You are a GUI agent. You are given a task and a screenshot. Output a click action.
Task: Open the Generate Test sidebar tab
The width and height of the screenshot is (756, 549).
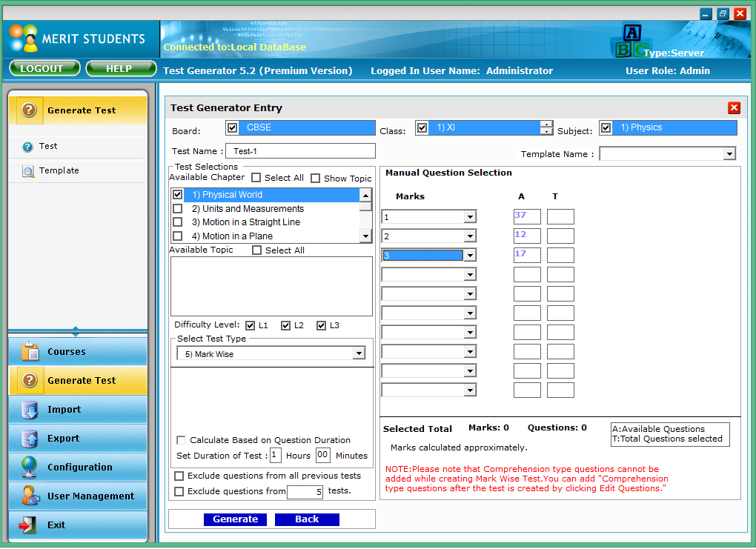[78, 380]
